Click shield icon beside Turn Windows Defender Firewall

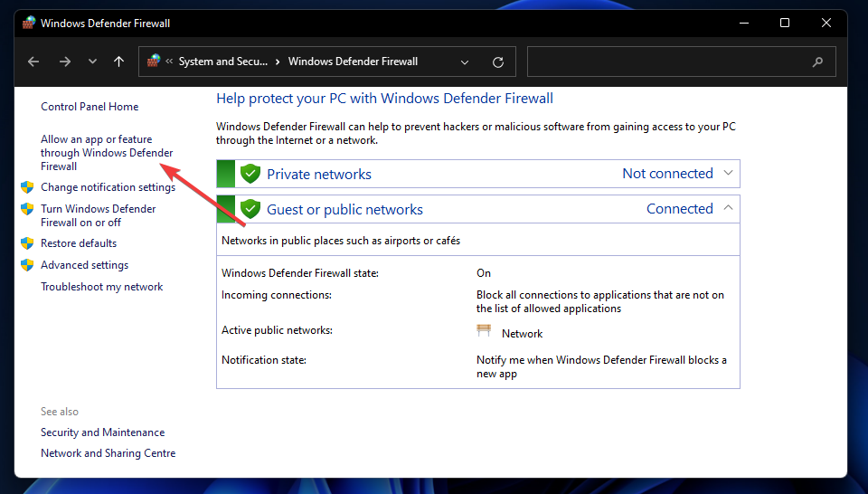click(27, 209)
